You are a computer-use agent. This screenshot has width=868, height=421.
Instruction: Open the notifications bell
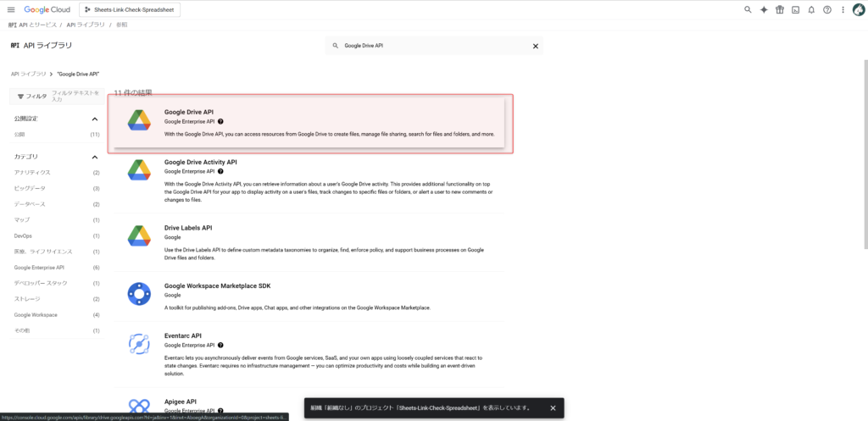[811, 9]
